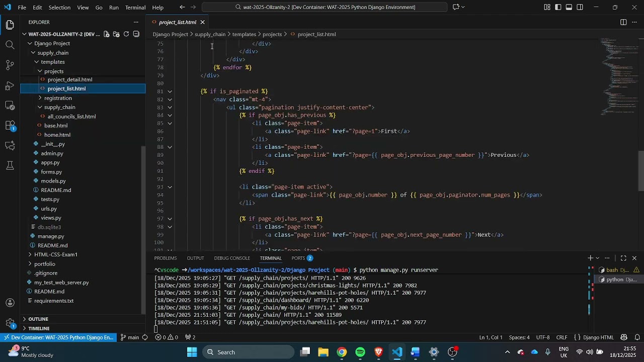The width and height of the screenshot is (644, 362).
Task: Collapse all folders in Explorer
Action: click(x=136, y=34)
